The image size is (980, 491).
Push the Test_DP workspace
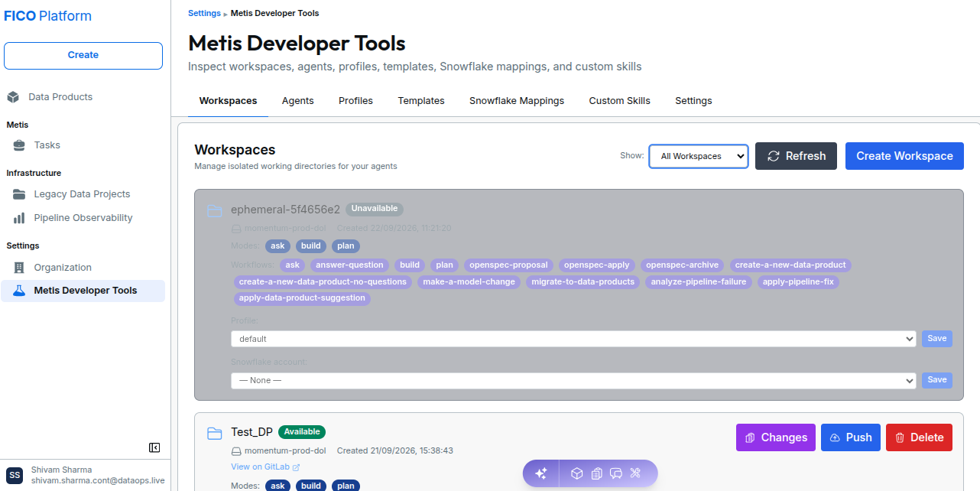(x=851, y=437)
